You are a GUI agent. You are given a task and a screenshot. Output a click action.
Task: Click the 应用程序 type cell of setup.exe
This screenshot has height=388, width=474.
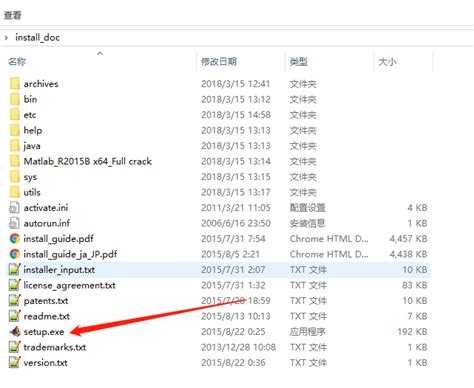pos(307,332)
